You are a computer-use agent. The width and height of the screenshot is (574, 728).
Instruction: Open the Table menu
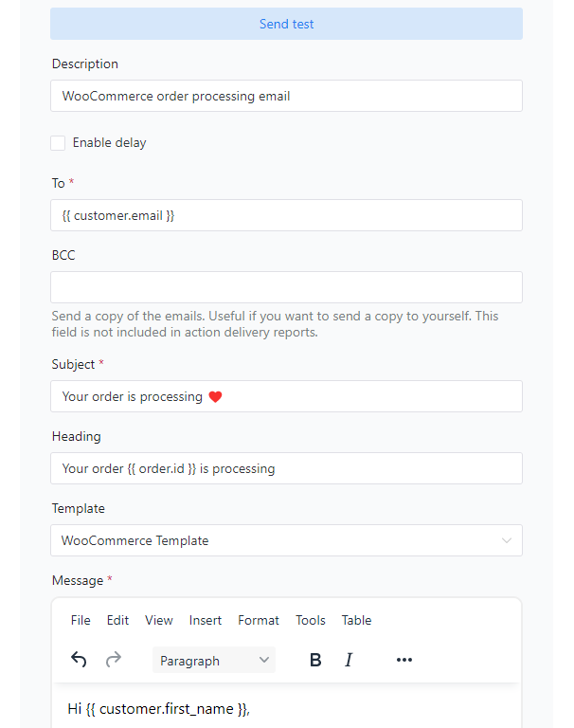[356, 620]
